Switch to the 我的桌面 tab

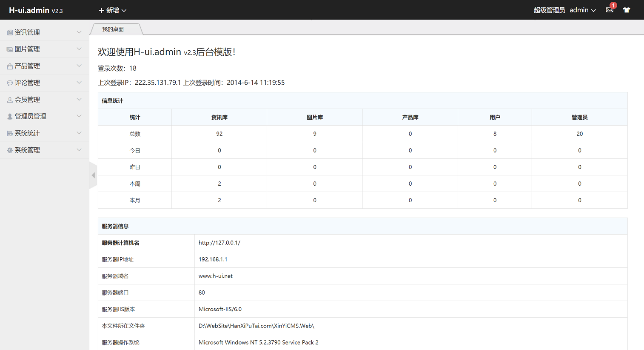click(113, 29)
